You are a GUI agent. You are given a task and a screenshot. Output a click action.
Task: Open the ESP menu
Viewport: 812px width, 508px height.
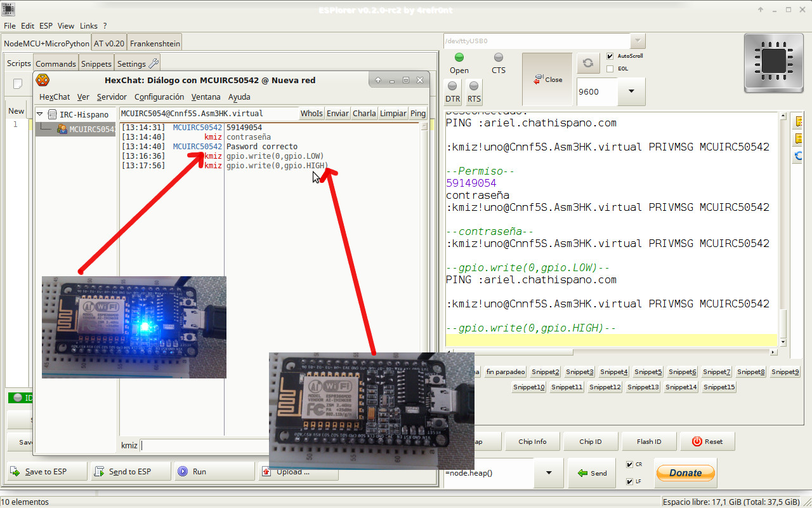point(46,26)
